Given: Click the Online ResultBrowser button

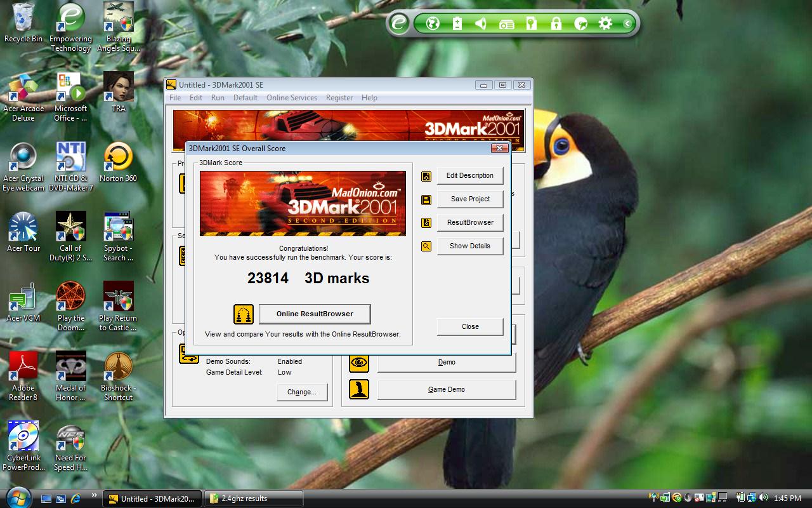Looking at the screenshot, I should 315,314.
